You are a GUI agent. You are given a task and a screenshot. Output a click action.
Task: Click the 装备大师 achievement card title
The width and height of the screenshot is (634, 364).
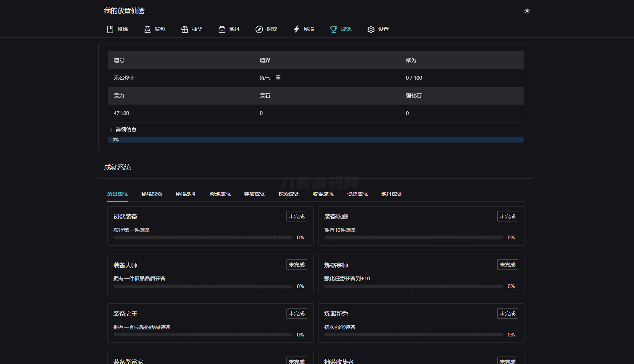[x=125, y=265]
